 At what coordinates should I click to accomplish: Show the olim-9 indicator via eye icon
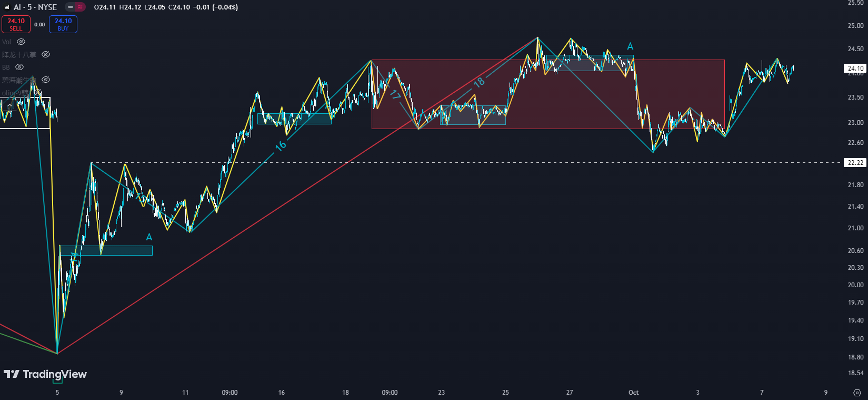pos(38,93)
